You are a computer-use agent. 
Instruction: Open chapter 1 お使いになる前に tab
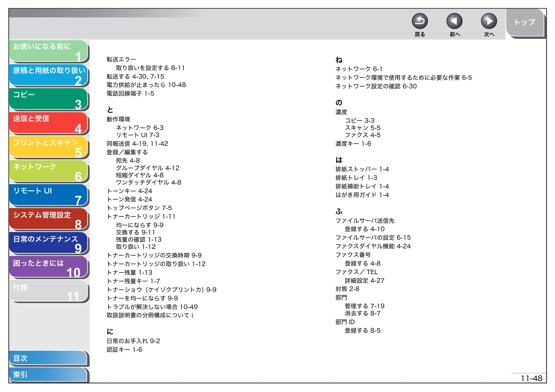(49, 51)
